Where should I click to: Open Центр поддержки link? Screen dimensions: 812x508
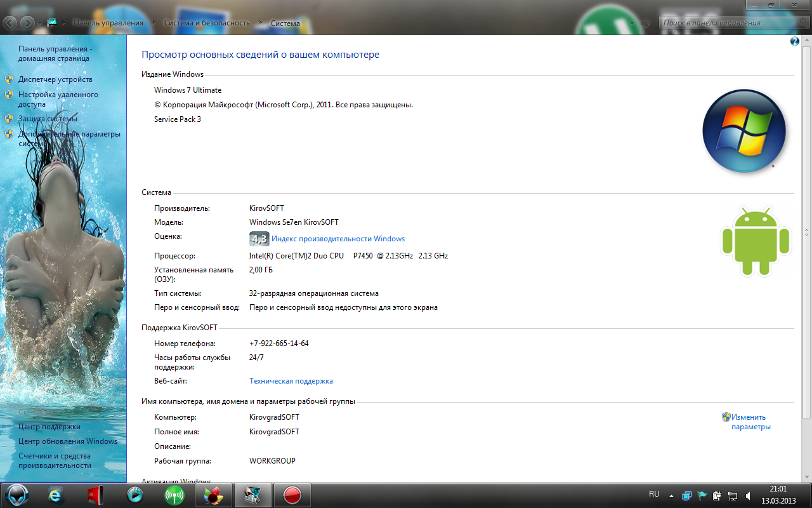point(49,427)
